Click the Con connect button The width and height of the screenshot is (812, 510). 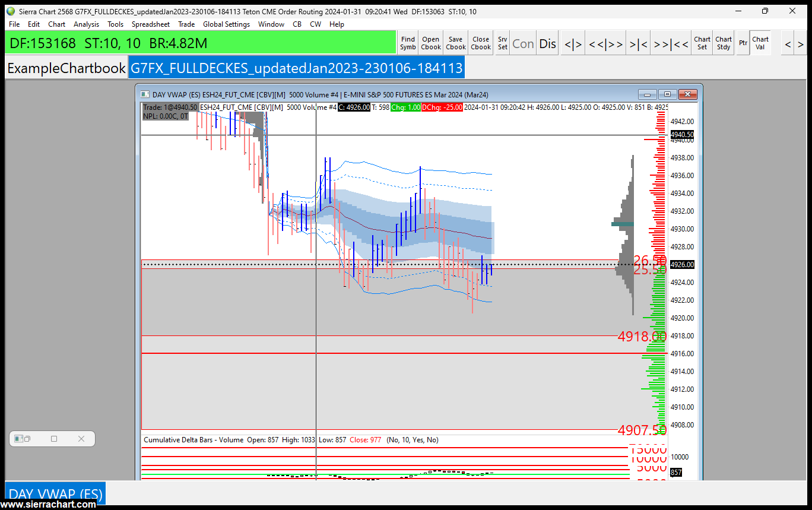[524, 43]
